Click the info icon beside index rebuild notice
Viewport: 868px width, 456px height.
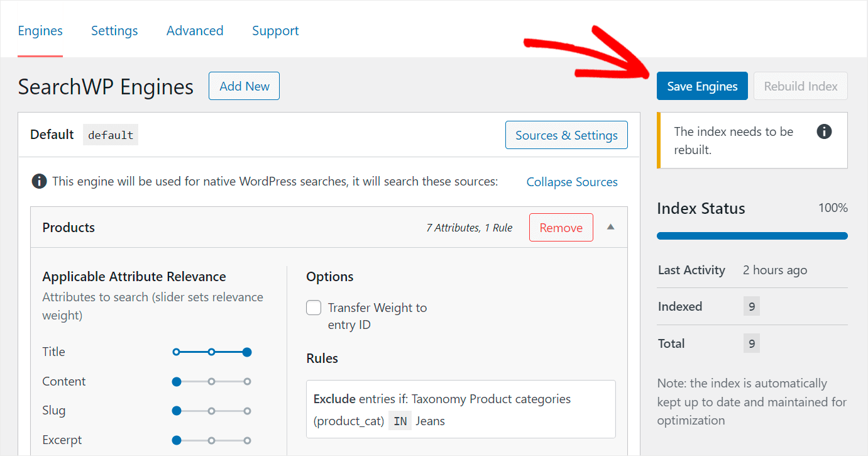824,131
